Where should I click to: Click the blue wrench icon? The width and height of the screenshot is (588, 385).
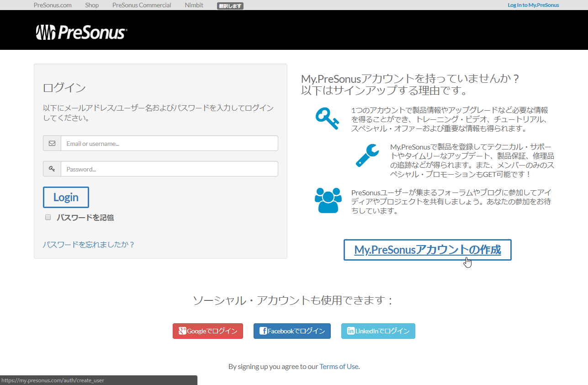pos(367,155)
